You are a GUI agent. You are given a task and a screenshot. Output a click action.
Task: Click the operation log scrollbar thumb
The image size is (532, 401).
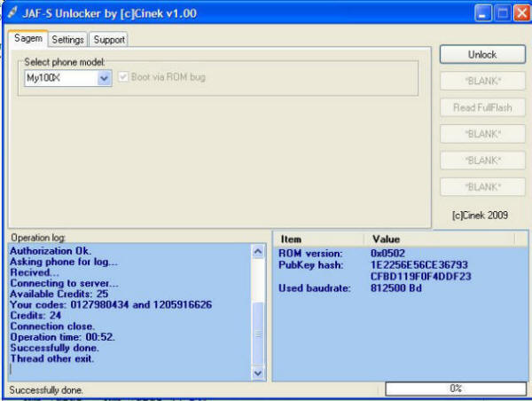tap(258, 334)
